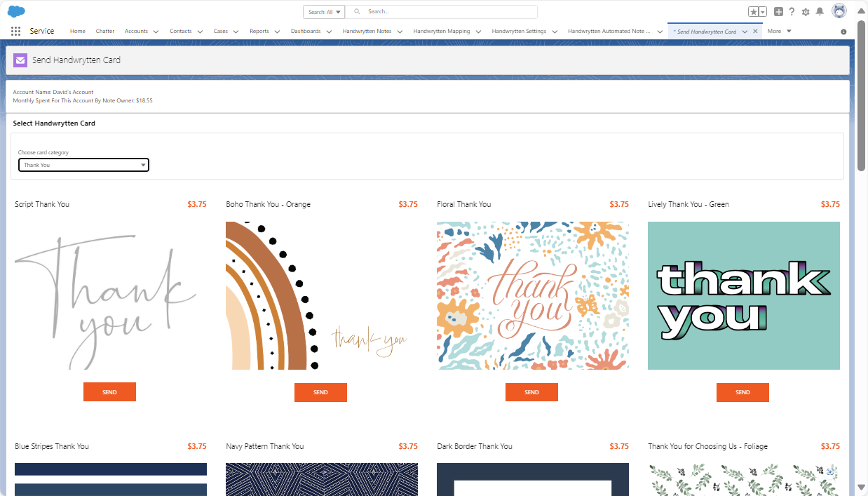Viewport: 868px width, 496px height.
Task: Click the Favorites star icon
Action: 753,12
